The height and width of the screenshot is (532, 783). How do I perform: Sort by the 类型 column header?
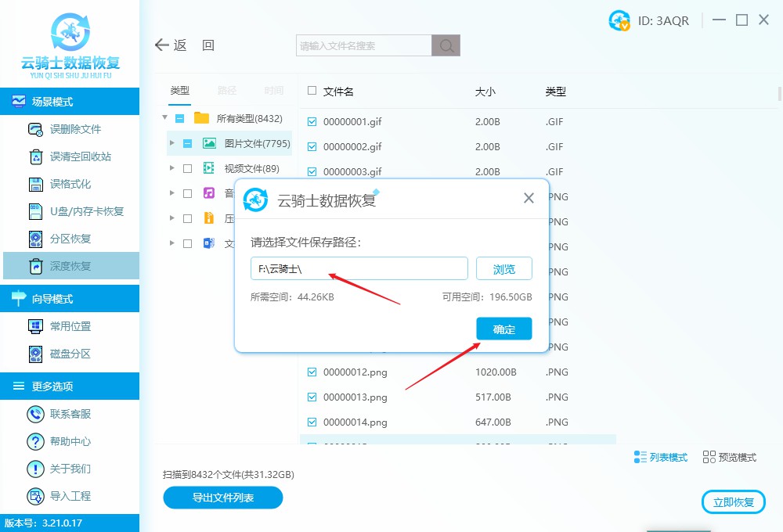coord(556,92)
